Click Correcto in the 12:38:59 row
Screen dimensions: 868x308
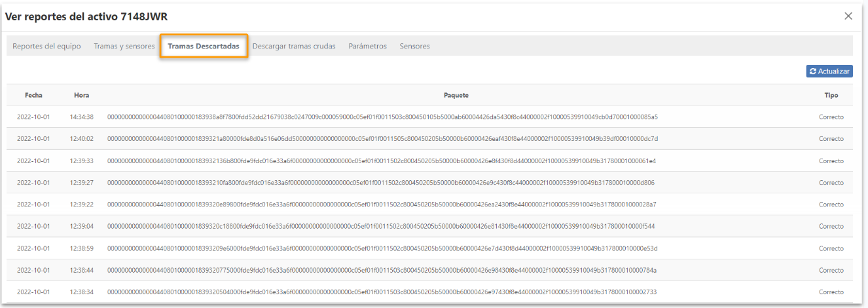click(831, 248)
